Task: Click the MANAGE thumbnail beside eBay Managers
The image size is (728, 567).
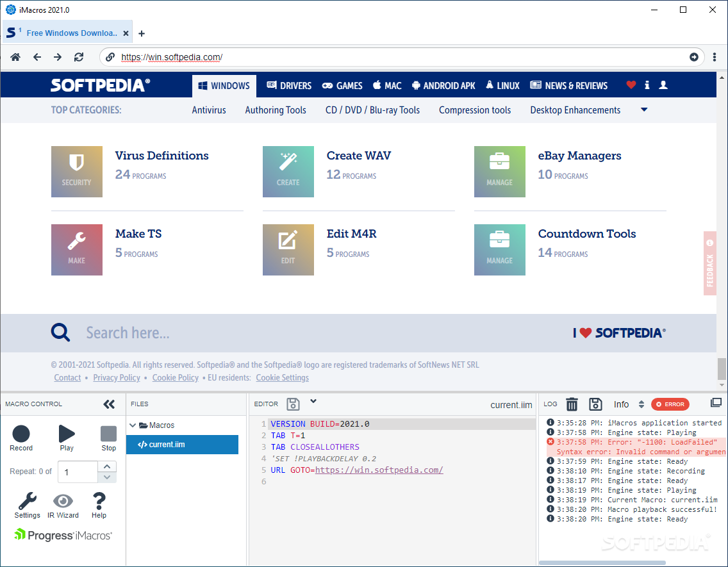Action: [x=500, y=172]
